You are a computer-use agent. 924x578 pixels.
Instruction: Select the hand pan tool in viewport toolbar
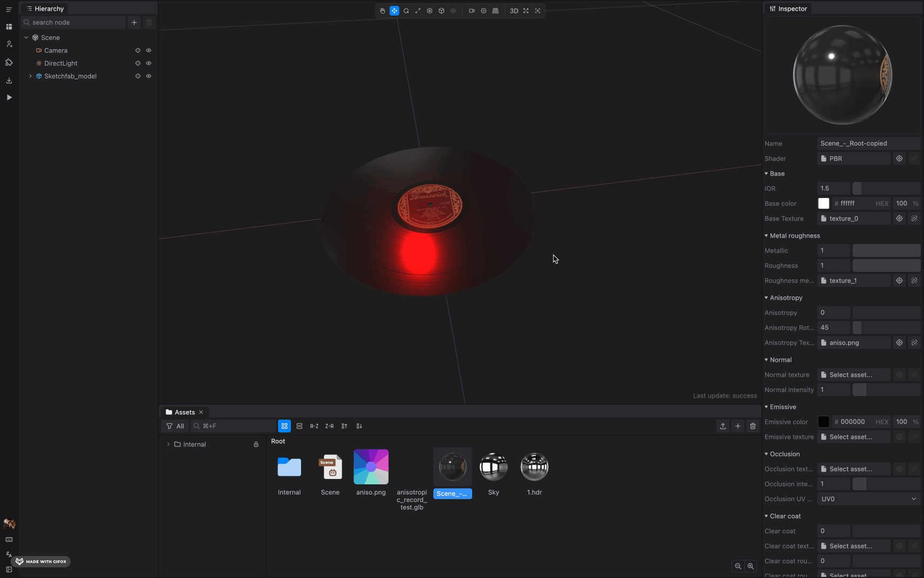[x=382, y=11]
